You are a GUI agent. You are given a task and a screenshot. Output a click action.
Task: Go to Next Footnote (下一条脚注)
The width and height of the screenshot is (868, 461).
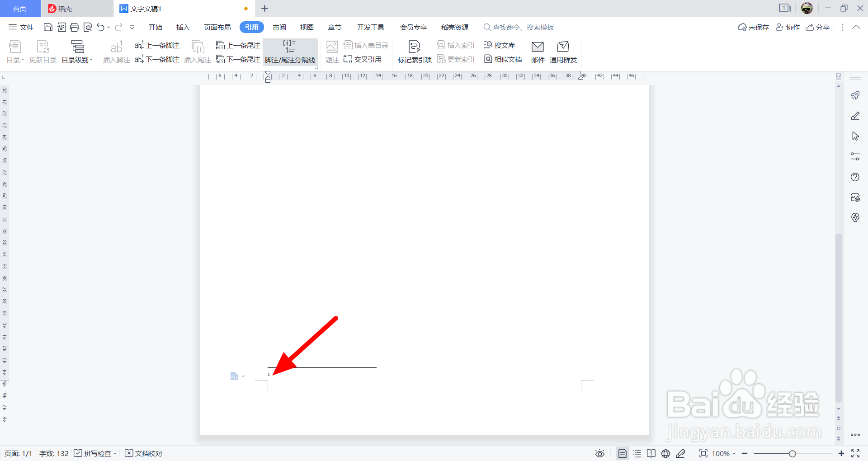[157, 59]
